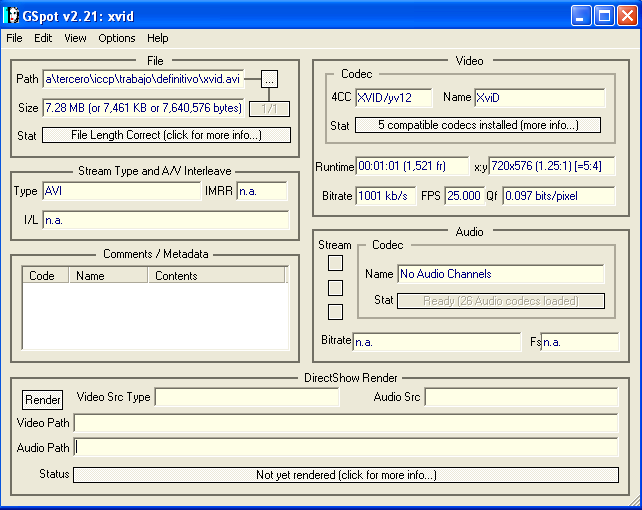Click the codec Name field showing XviD
This screenshot has height=510, width=642.
pos(540,98)
